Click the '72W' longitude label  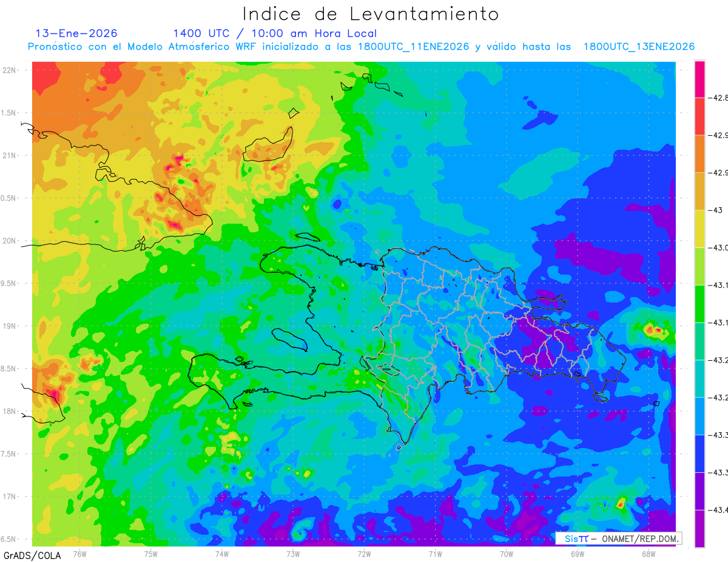[364, 554]
